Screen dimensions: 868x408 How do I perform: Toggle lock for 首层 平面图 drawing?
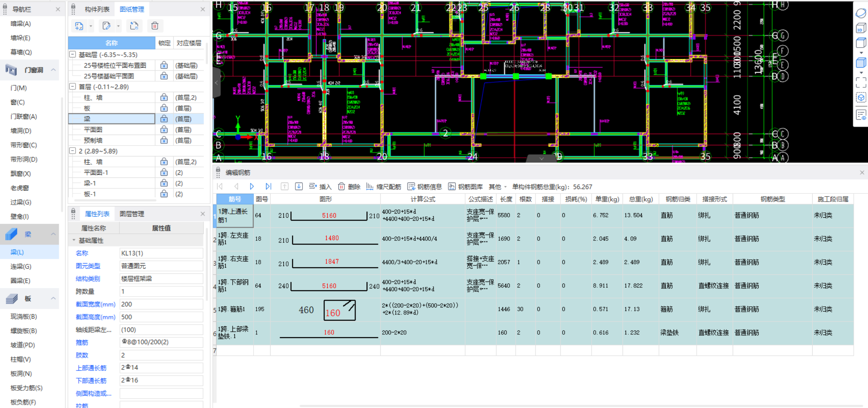[x=164, y=130]
